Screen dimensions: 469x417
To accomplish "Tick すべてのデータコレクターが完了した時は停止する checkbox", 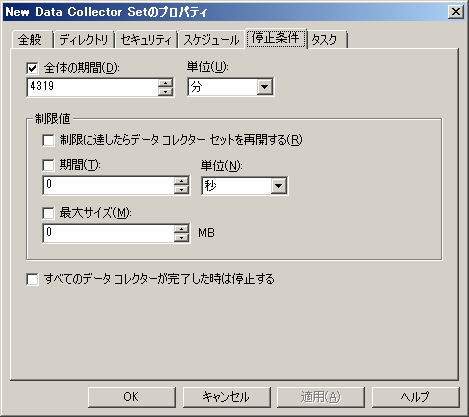I will click(32, 279).
